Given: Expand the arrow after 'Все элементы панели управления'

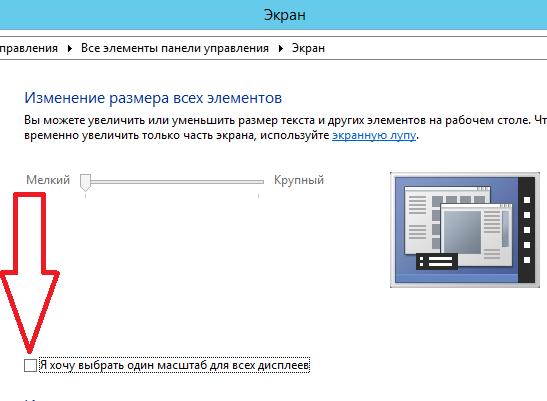Looking at the screenshot, I should tap(280, 49).
